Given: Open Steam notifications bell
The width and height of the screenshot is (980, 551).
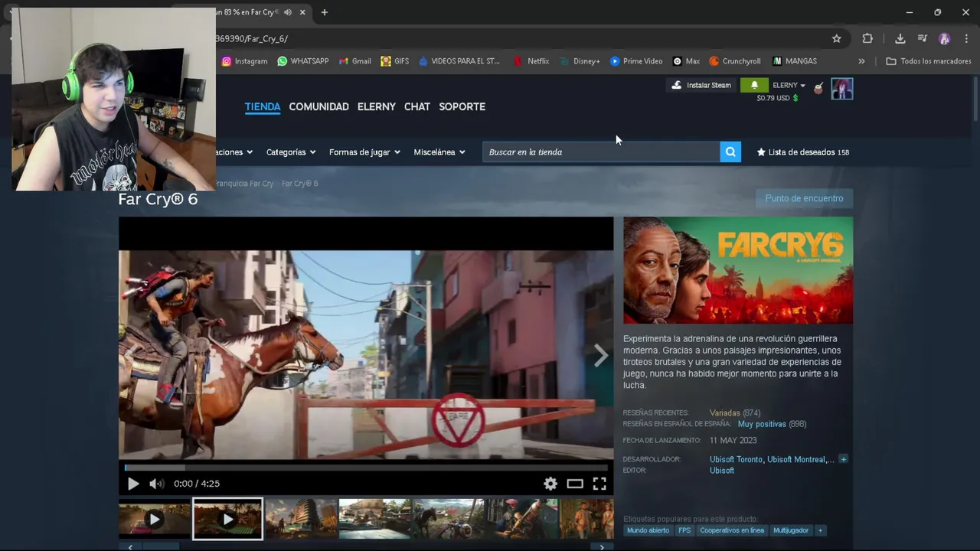Looking at the screenshot, I should pos(754,85).
